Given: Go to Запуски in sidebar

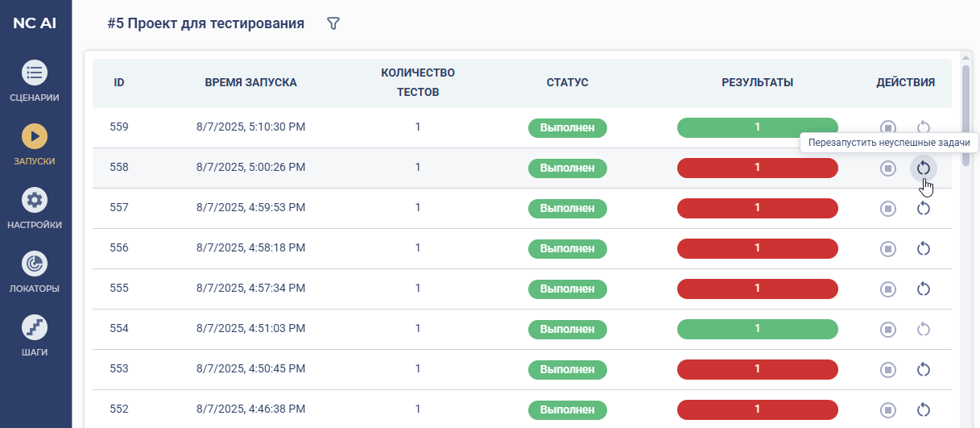Looking at the screenshot, I should (35, 144).
